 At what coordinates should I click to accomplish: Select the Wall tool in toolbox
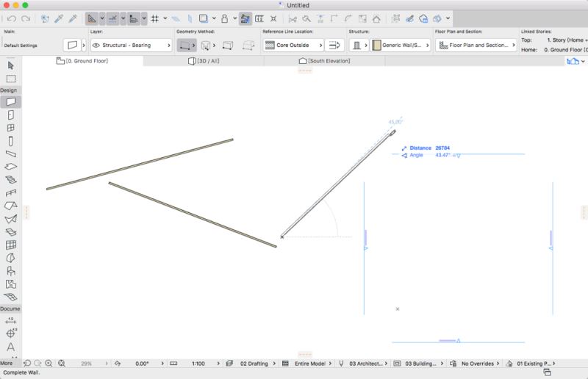tap(10, 101)
